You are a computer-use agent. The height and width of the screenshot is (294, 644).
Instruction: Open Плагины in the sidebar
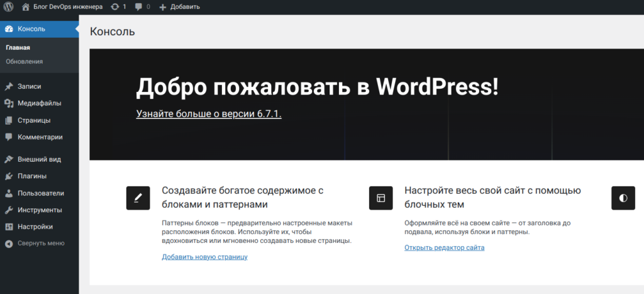point(32,176)
